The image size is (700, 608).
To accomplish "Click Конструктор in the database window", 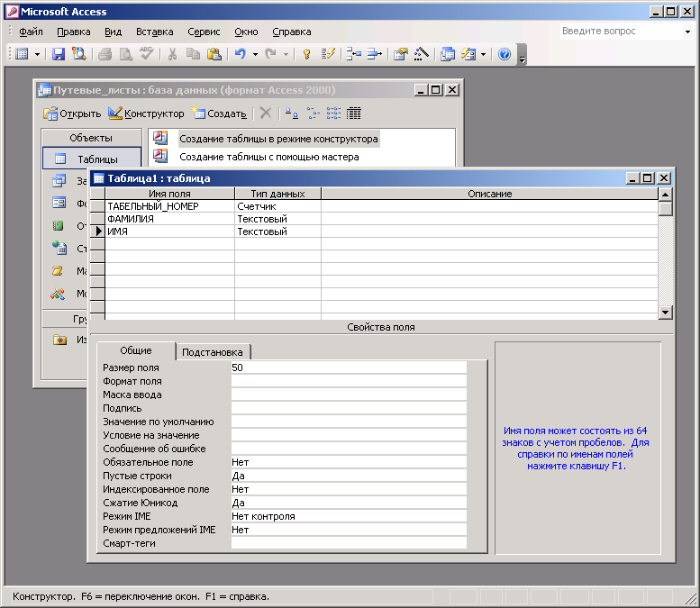I will point(146,113).
